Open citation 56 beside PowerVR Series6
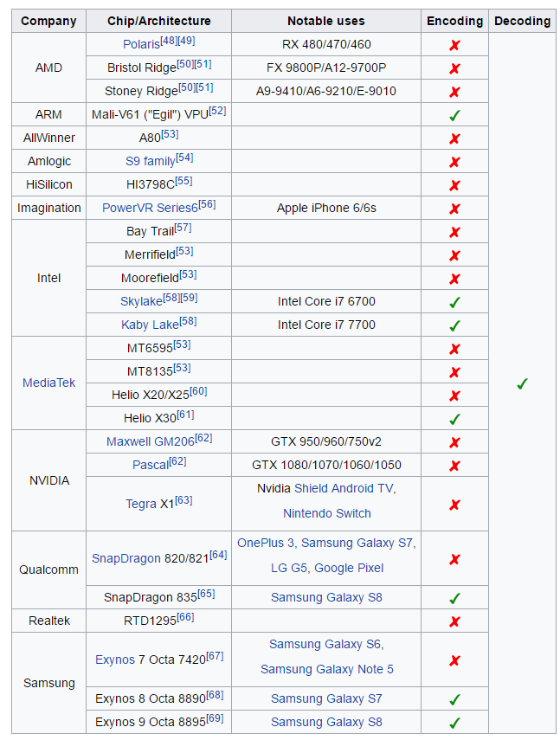 (x=207, y=204)
